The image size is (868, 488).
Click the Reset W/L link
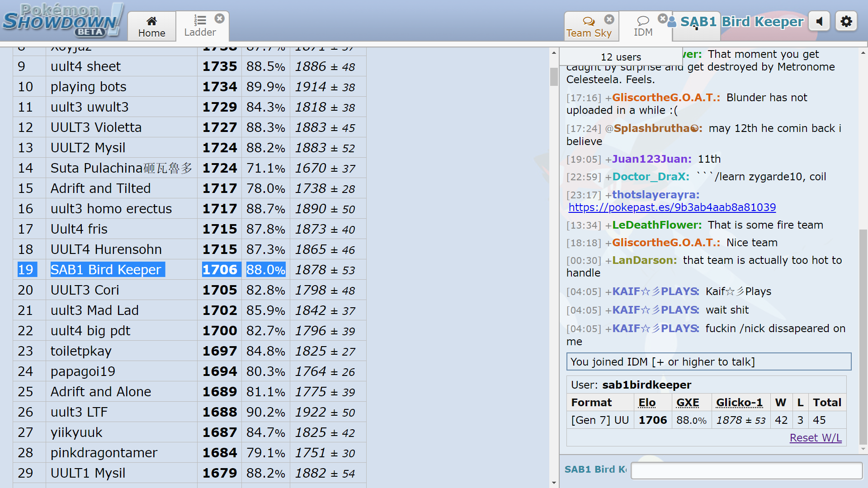[816, 438]
